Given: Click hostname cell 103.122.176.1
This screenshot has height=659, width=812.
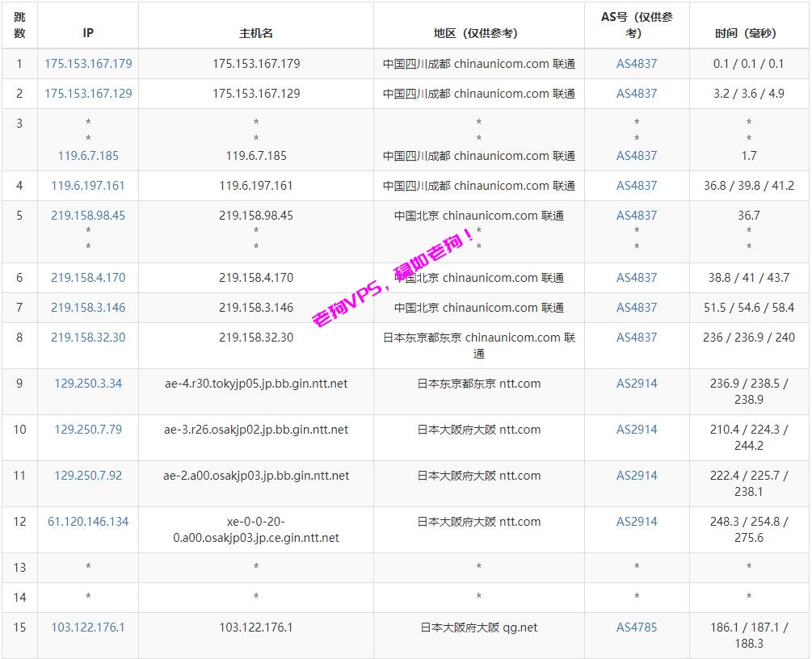Looking at the screenshot, I should click(x=256, y=628).
